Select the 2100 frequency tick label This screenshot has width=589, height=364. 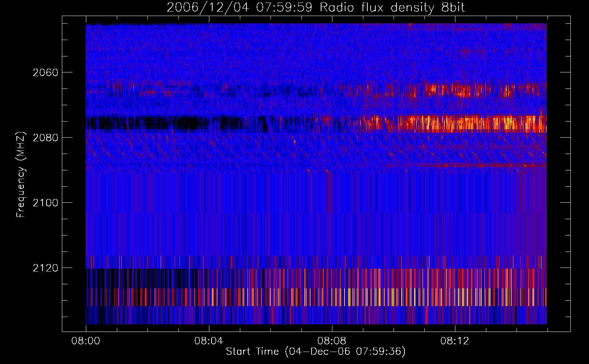click(x=46, y=203)
